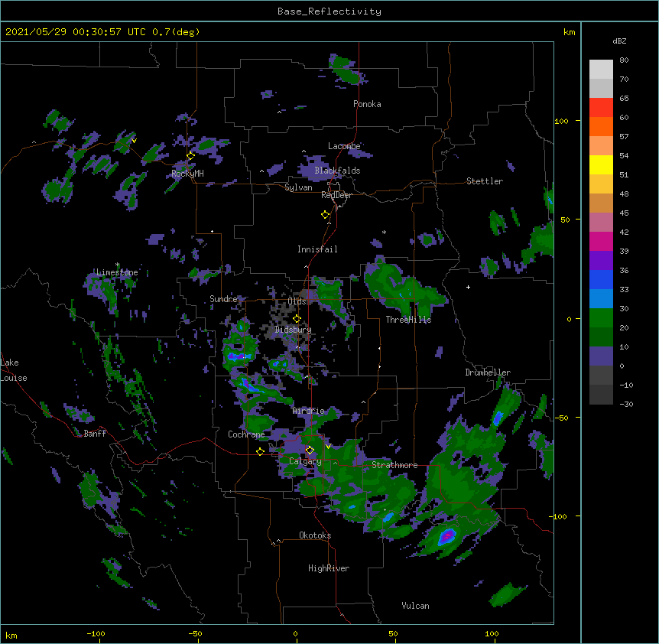The width and height of the screenshot is (659, 644).
Task: Click the asterisk marker above Limestone
Action: [x=117, y=265]
